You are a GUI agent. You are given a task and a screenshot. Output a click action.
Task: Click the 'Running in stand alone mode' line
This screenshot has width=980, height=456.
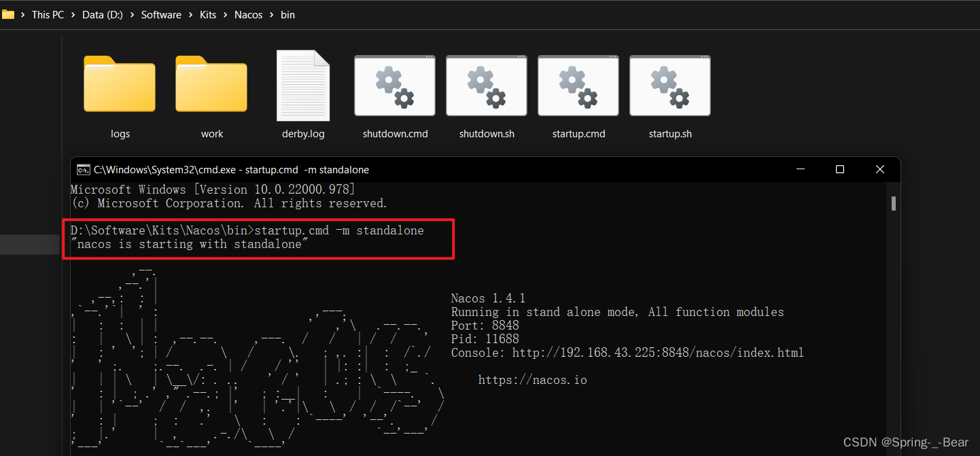coord(617,312)
